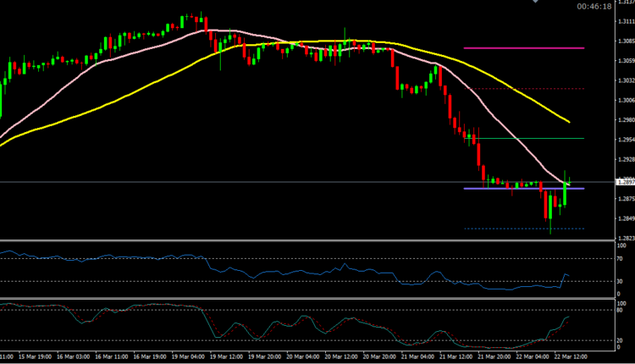Click the RSI 70 level label
The height and width of the screenshot is (364, 635).
click(621, 258)
